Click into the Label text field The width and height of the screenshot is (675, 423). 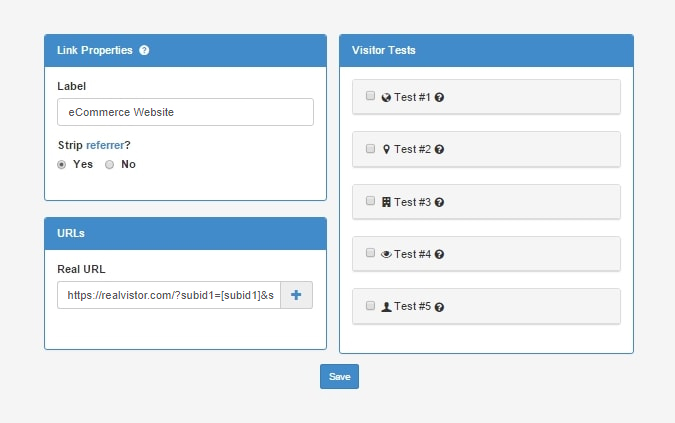coord(186,112)
